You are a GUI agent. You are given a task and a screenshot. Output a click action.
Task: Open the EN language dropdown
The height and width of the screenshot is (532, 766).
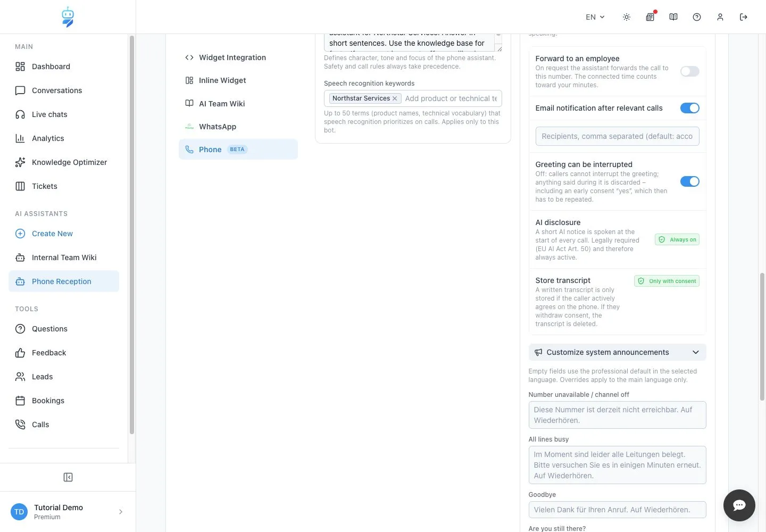point(595,17)
